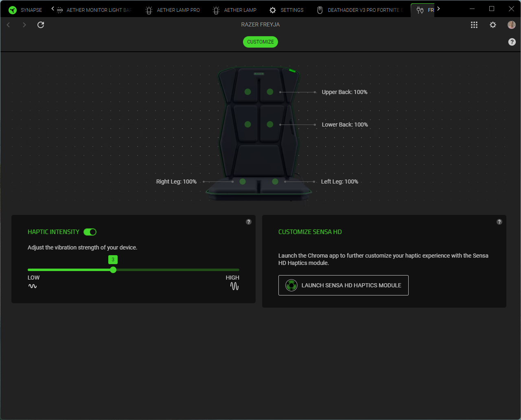This screenshot has width=521, height=420.
Task: Open help for the Haptic Intensity panel
Action: tap(249, 222)
